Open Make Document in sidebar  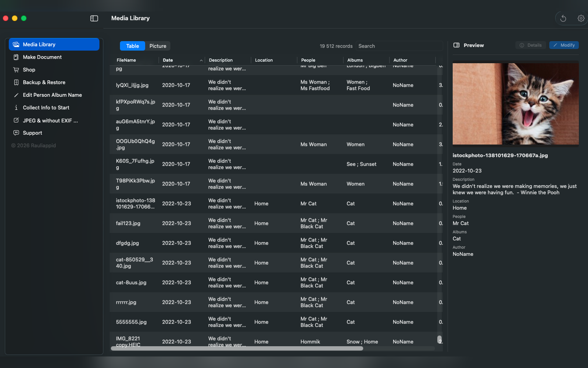54,57
